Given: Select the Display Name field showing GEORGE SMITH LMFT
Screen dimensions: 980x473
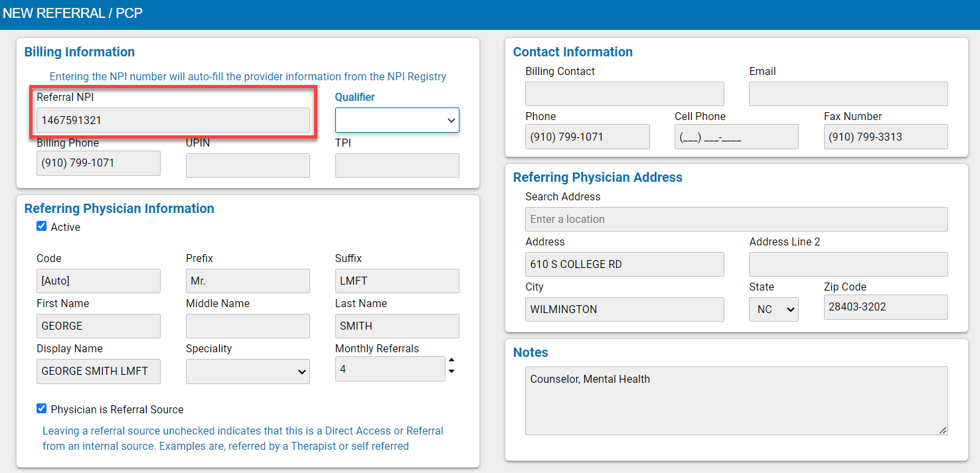Looking at the screenshot, I should pyautogui.click(x=98, y=372).
